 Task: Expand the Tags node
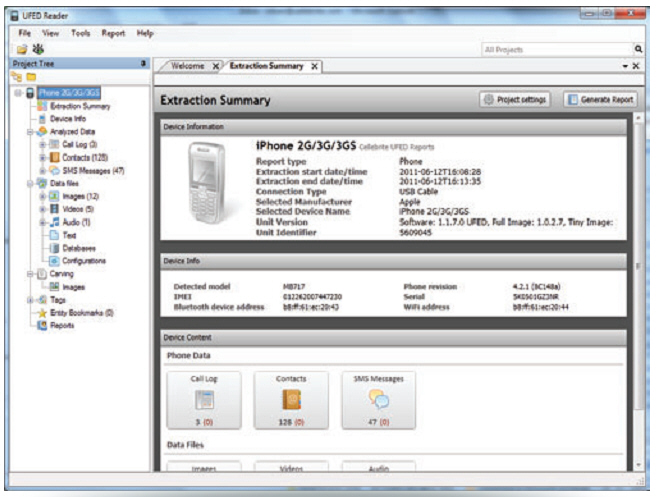point(30,300)
